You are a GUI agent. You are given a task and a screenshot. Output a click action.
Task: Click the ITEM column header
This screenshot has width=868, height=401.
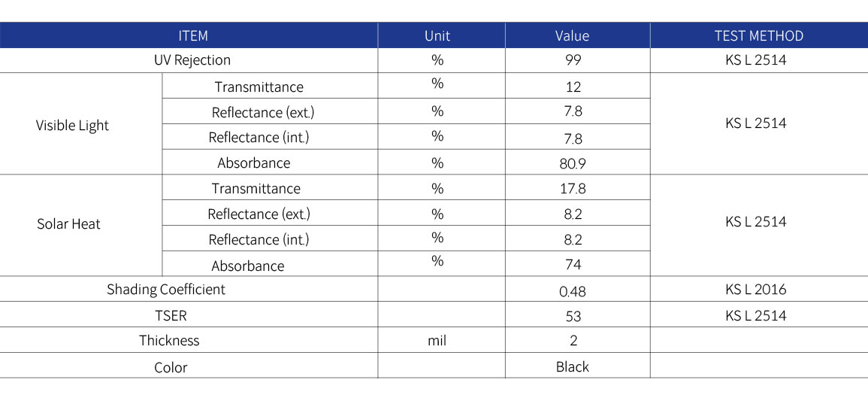click(x=193, y=36)
